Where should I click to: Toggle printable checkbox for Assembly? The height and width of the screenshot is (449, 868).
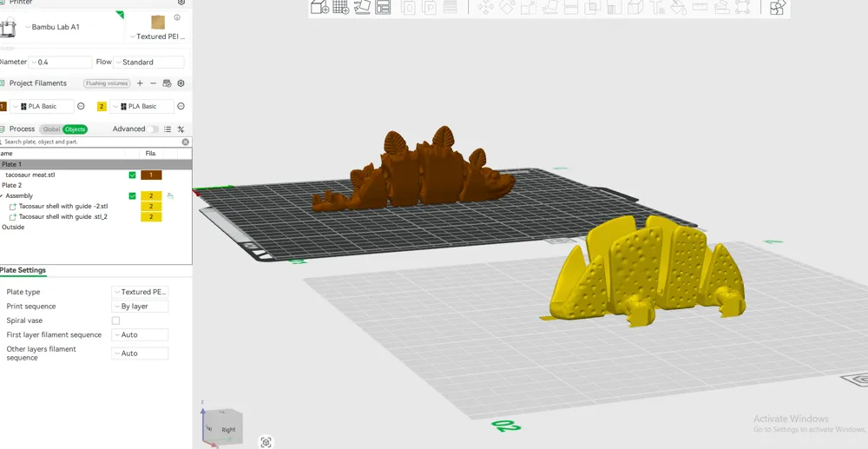132,196
